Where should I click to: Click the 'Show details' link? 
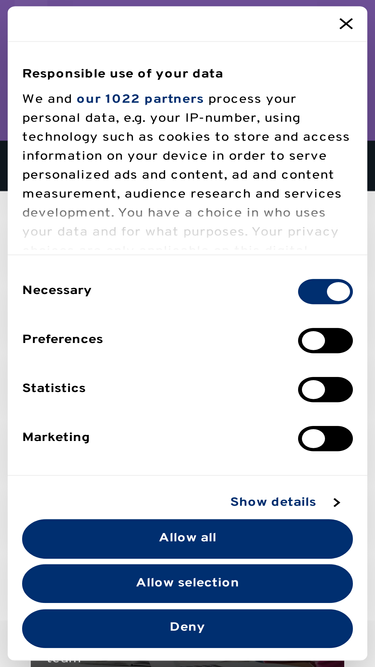tap(273, 502)
